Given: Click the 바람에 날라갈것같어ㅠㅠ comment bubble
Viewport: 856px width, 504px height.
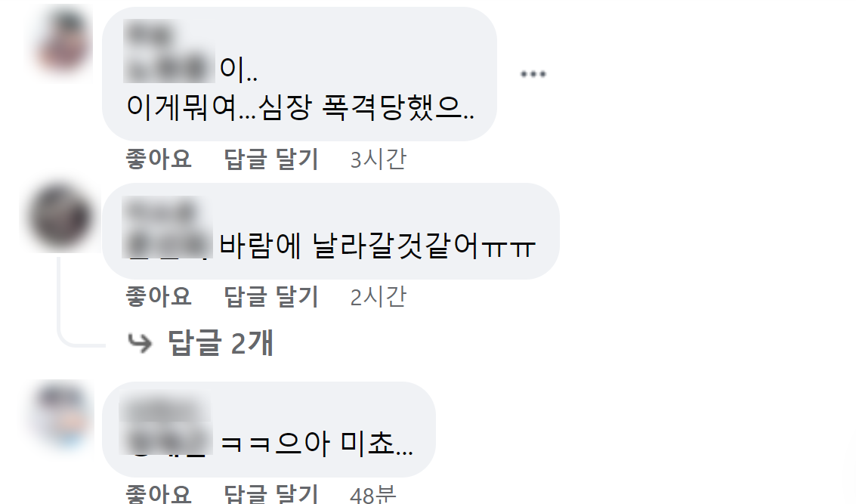Looking at the screenshot, I should [331, 231].
